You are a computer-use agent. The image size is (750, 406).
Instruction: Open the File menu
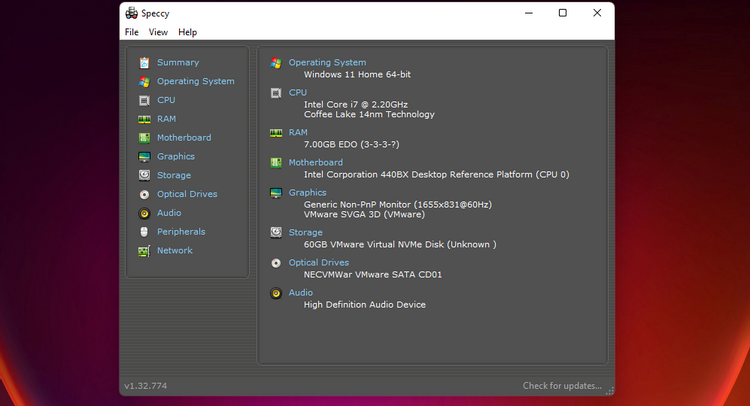pyautogui.click(x=132, y=32)
